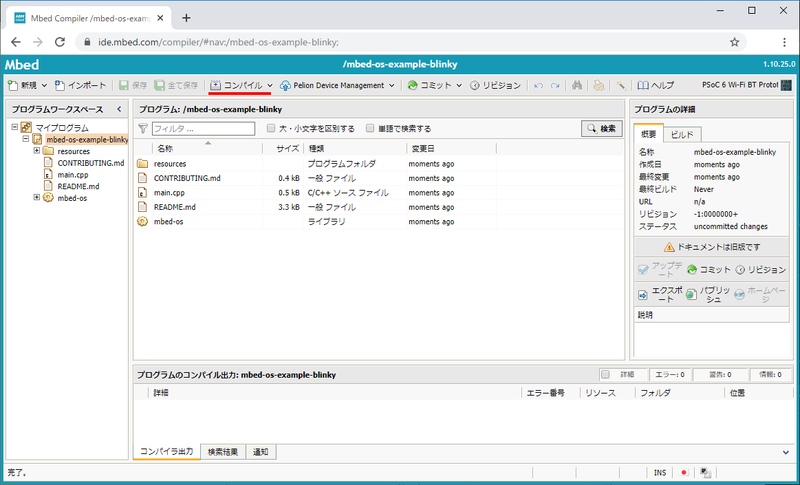
Task: Click the undo arrow icon
Action: [x=538, y=86]
